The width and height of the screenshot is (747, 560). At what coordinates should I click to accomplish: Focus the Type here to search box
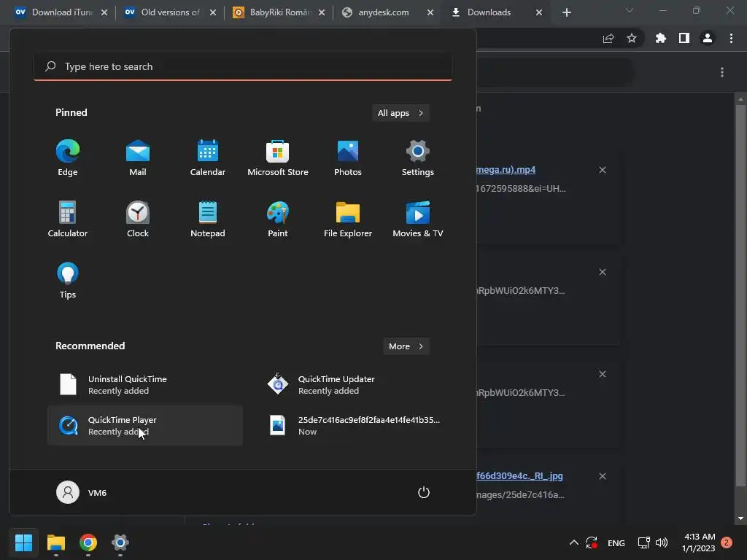pos(243,66)
